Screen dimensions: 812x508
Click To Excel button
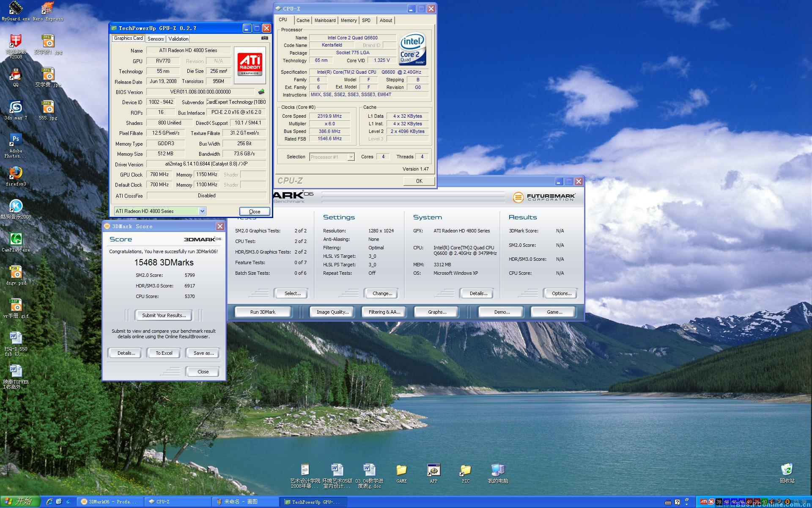click(164, 353)
